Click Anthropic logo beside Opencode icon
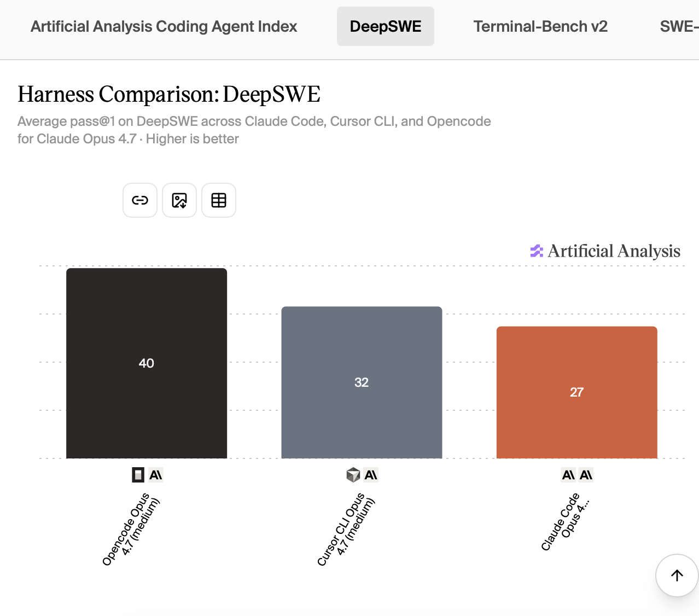Screen dimensions: 699x616 pos(156,475)
